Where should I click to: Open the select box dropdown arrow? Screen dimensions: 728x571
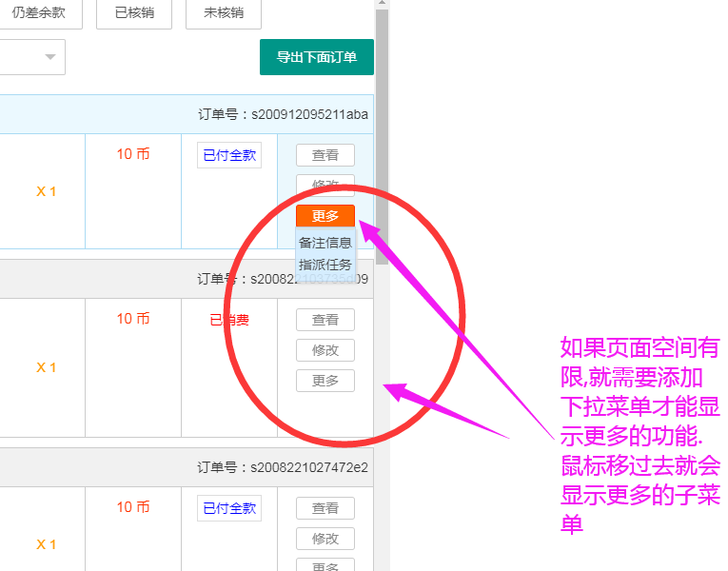click(x=49, y=57)
